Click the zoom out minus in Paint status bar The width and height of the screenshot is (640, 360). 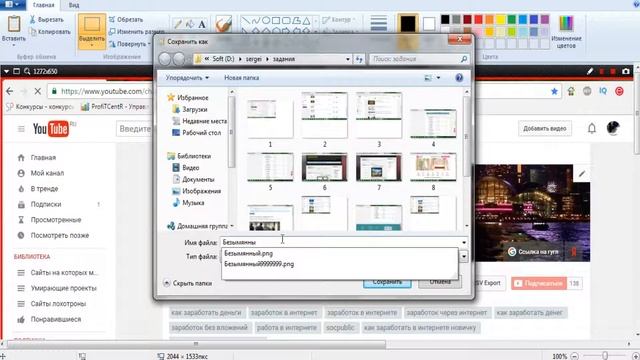pos(574,356)
